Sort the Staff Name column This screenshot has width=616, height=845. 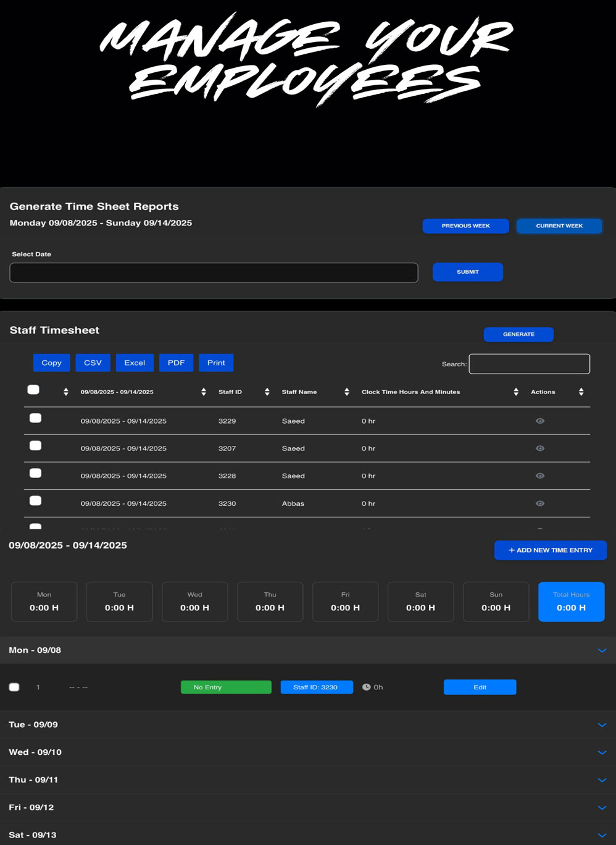tap(346, 392)
